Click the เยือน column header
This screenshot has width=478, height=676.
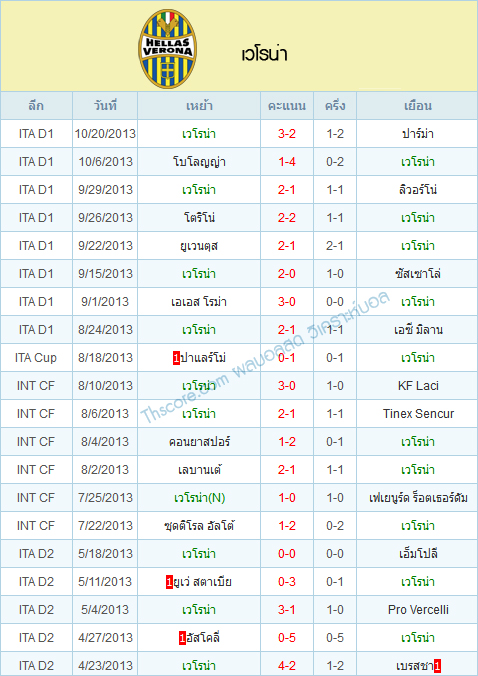pyautogui.click(x=418, y=106)
